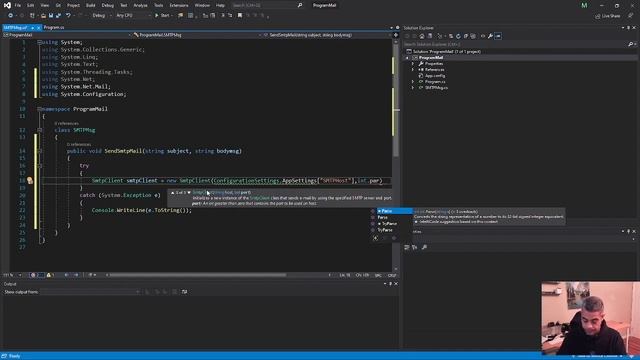Open the Help menu
The height and width of the screenshot is (360, 640).
click(x=220, y=5)
